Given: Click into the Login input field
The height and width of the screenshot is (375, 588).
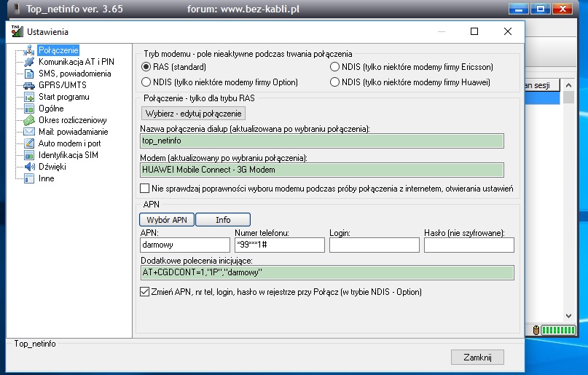Looking at the screenshot, I should coord(374,245).
